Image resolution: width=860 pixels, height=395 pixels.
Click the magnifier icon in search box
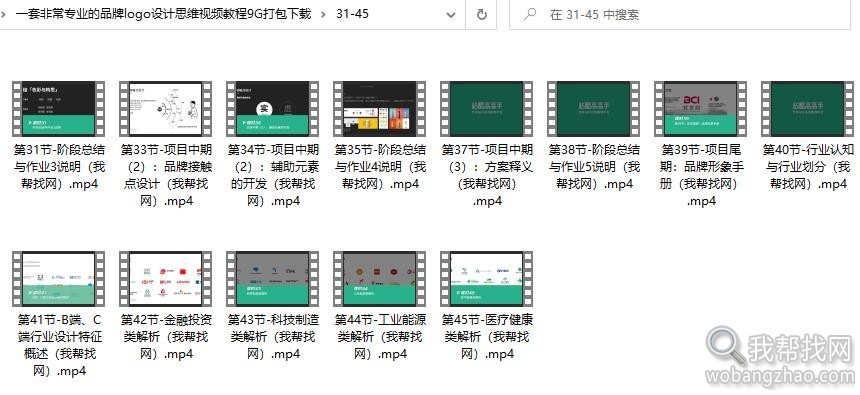point(529,15)
